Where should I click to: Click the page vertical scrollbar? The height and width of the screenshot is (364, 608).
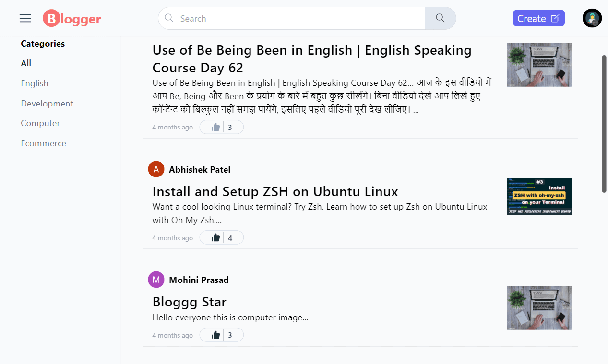pos(604,124)
